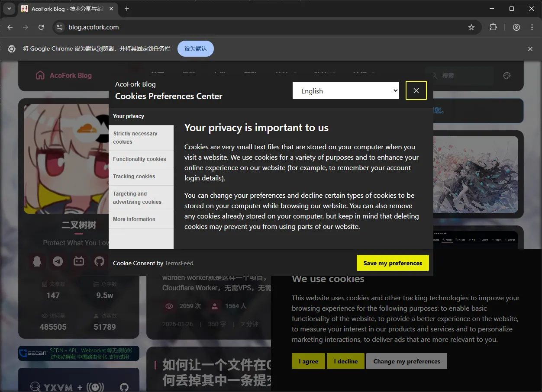Open the language dropdown showing English

[x=345, y=91]
